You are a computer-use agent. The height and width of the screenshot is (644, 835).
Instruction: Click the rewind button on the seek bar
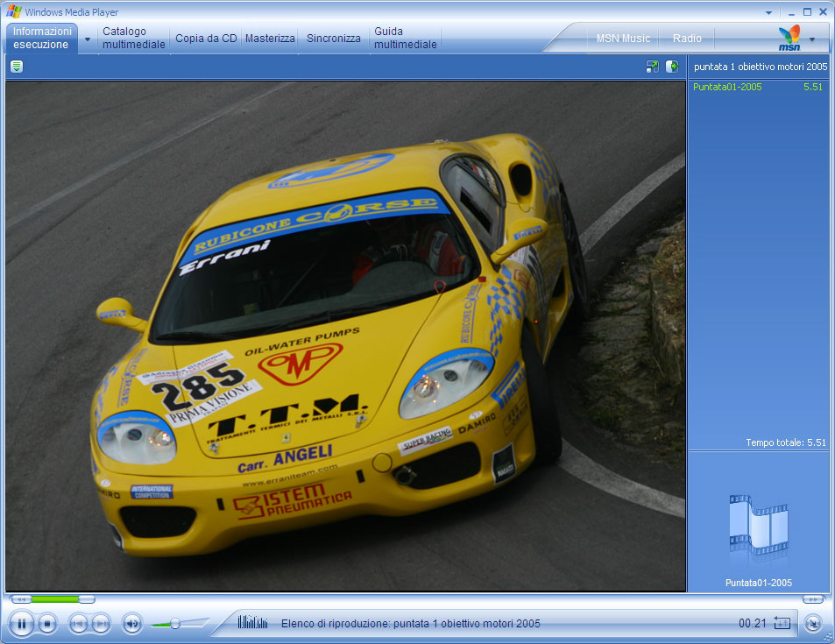(x=20, y=599)
